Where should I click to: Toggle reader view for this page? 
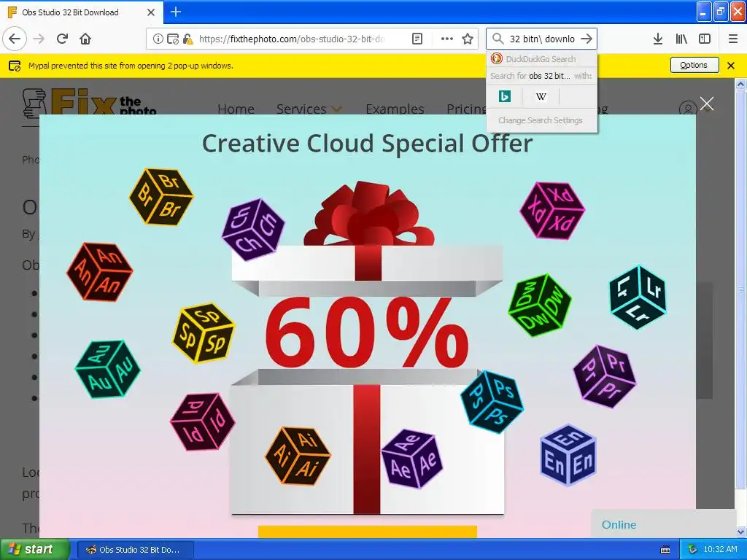[x=417, y=39]
